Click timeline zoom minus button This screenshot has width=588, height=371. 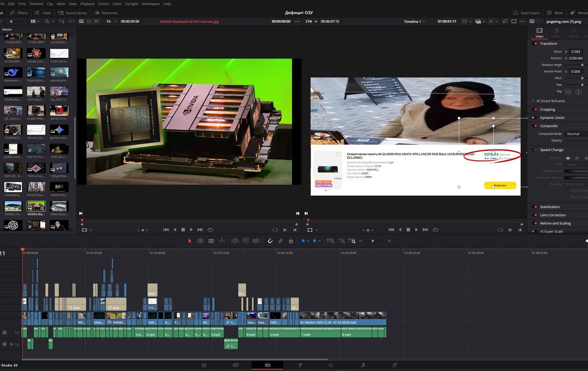(361, 241)
